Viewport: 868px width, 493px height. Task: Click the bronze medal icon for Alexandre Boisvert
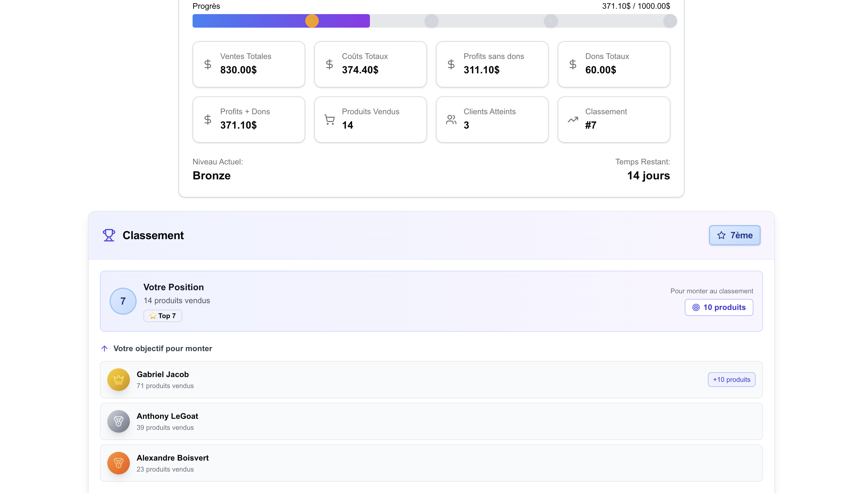(x=118, y=463)
